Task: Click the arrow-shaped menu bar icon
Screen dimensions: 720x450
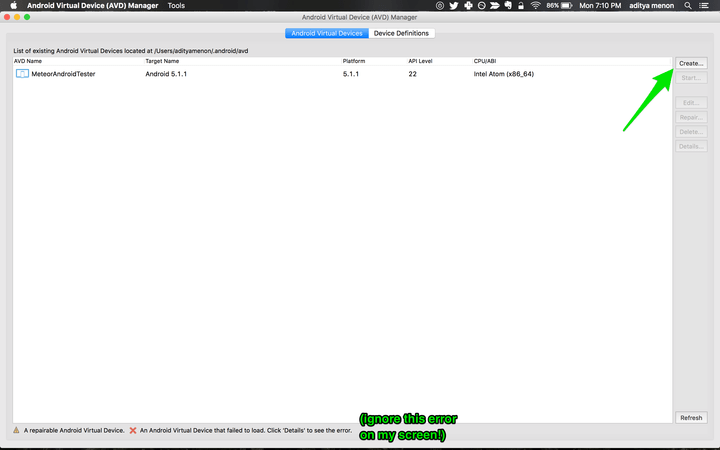Action: [495, 6]
